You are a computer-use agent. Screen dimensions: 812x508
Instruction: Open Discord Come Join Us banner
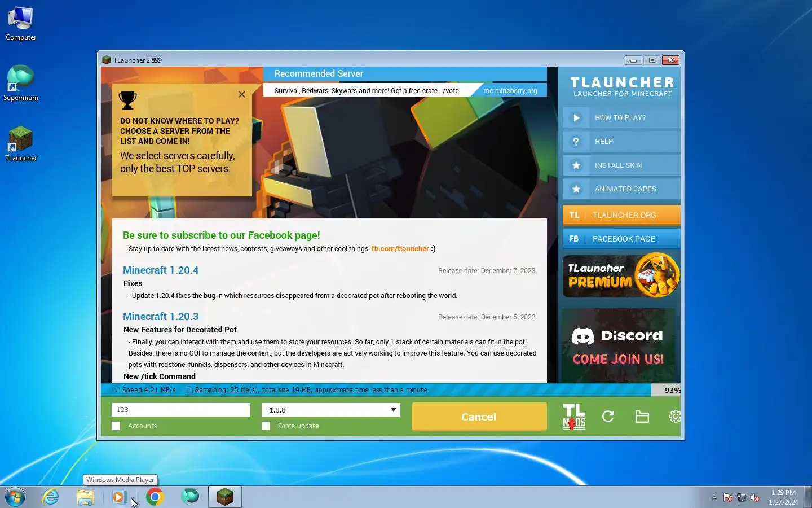pyautogui.click(x=618, y=345)
